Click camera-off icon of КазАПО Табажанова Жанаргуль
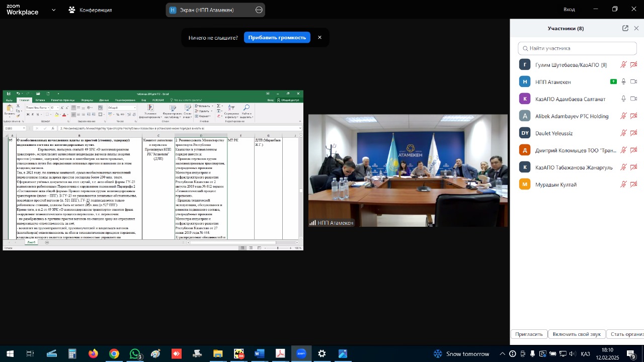The height and width of the screenshot is (362, 644). [x=634, y=167]
